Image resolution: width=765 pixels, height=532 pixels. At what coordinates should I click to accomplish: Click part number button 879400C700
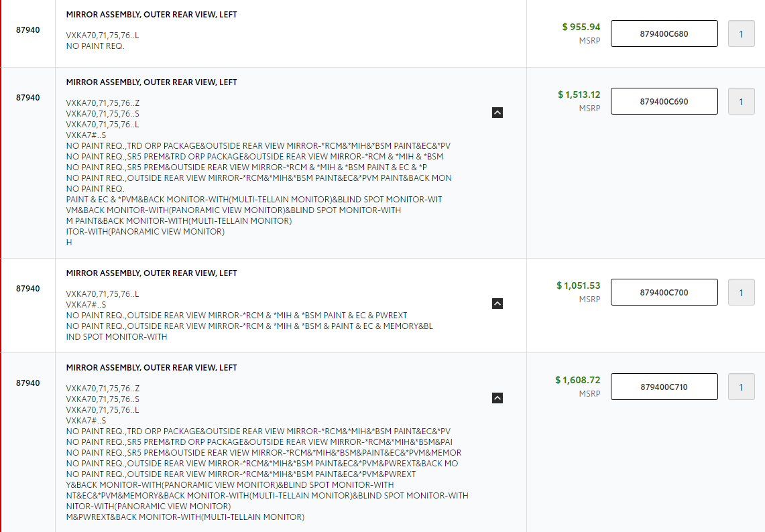(664, 293)
